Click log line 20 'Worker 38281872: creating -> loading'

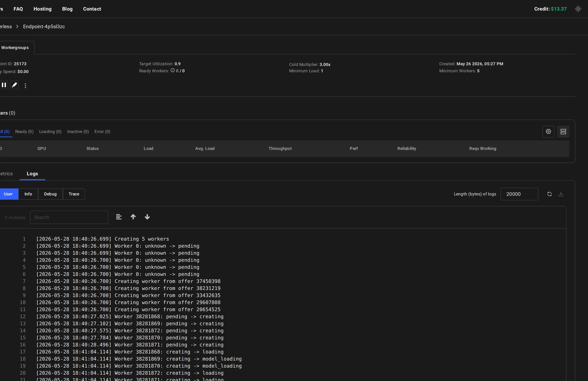130,373
